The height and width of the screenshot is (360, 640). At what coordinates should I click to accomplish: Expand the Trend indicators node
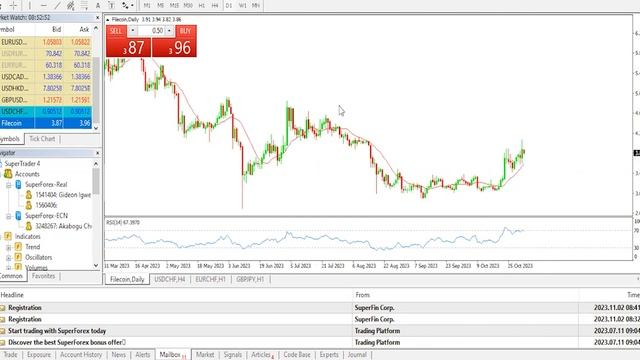pos(9,247)
